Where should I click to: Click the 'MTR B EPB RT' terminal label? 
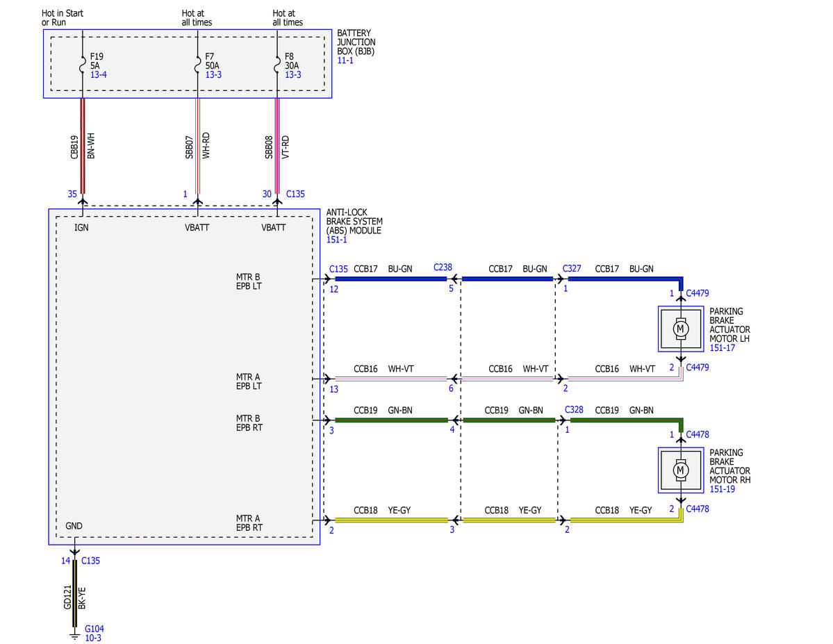click(x=249, y=423)
